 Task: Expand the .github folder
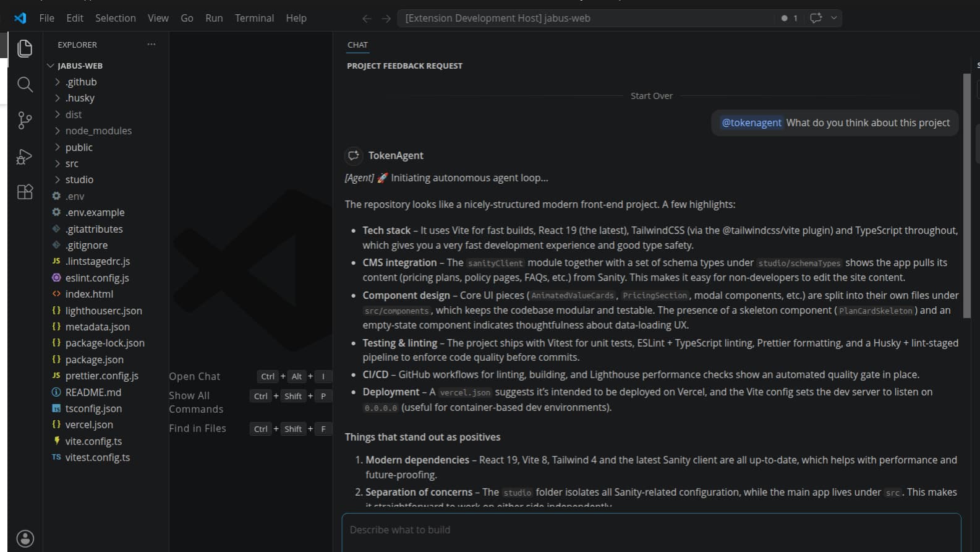pos(58,82)
